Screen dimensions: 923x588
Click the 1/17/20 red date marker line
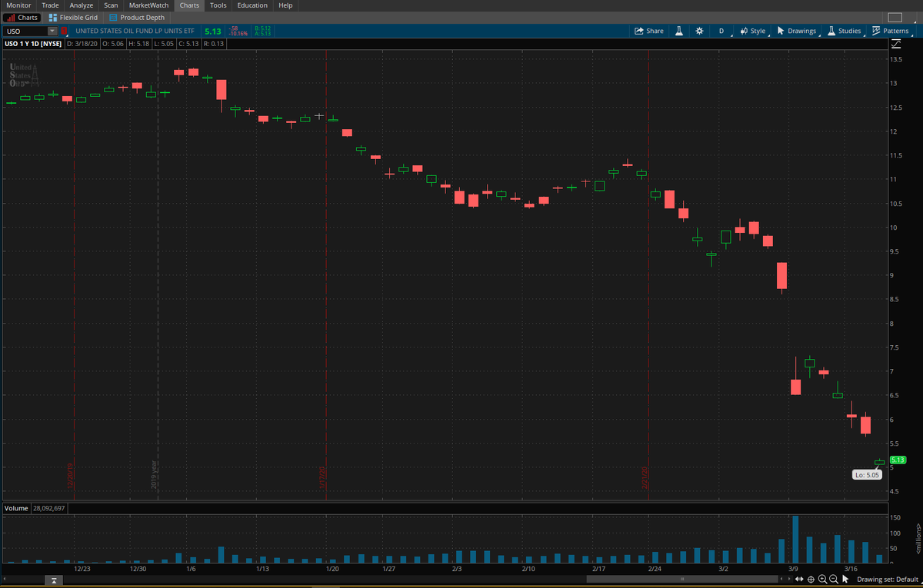326,275
